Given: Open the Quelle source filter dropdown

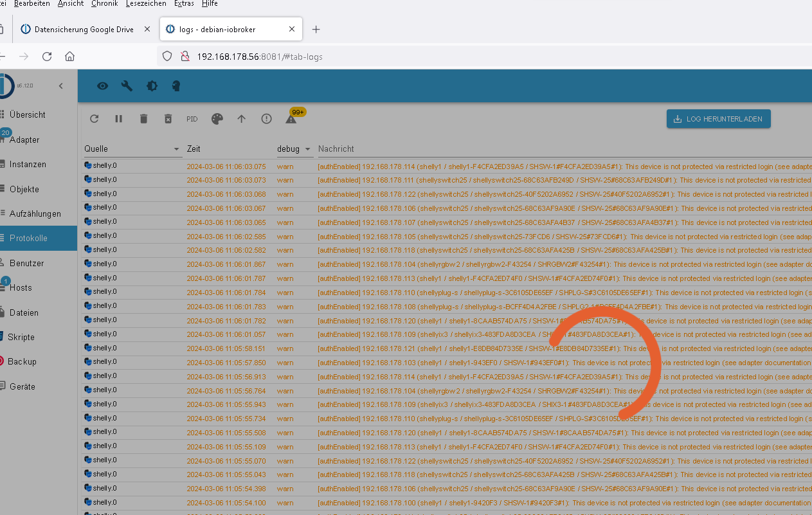Looking at the screenshot, I should tap(132, 149).
